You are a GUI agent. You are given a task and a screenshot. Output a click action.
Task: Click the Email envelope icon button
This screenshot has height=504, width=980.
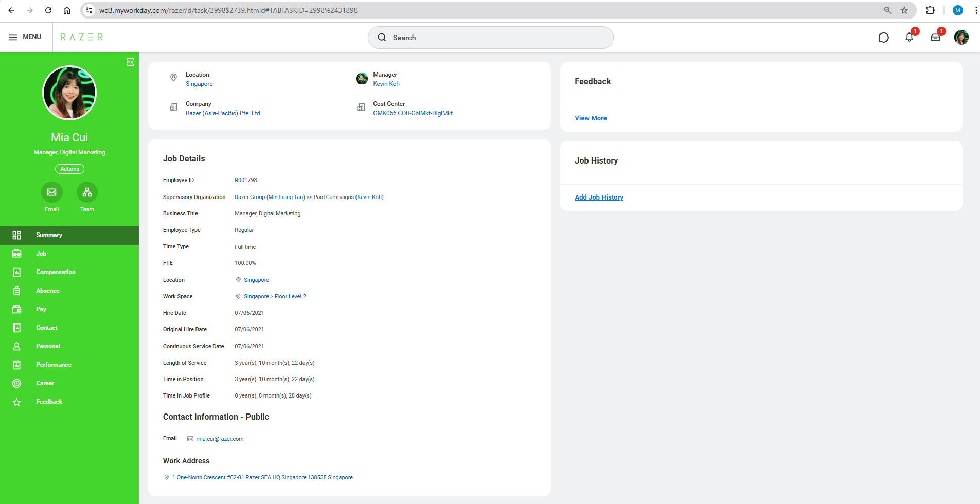[x=52, y=192]
